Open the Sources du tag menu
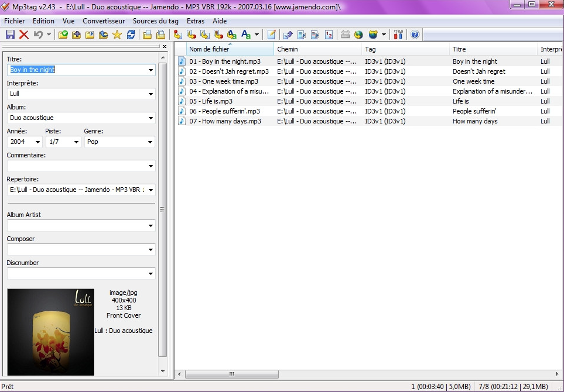 155,20
